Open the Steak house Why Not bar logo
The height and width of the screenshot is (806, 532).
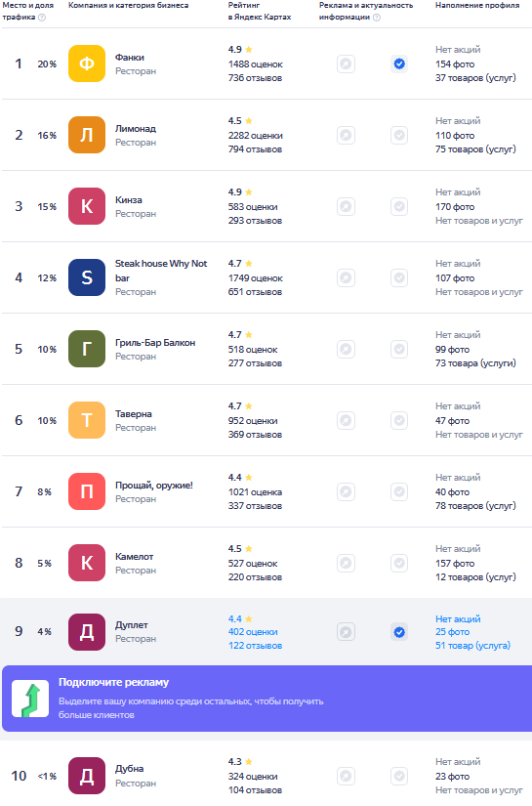(87, 277)
